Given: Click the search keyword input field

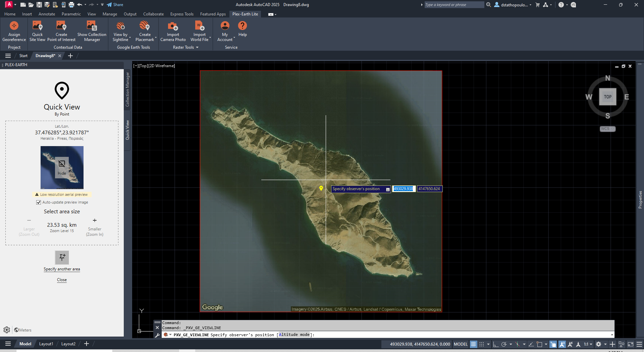Looking at the screenshot, I should coord(454,5).
